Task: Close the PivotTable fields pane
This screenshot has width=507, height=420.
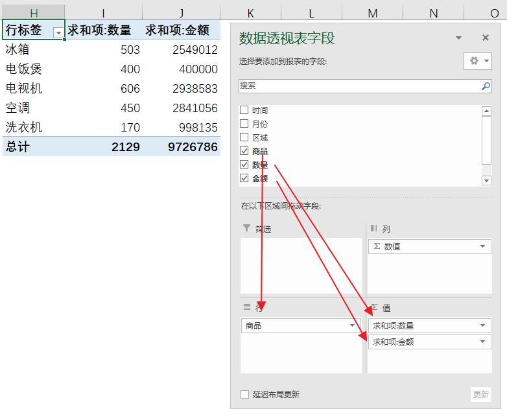Action: click(486, 38)
